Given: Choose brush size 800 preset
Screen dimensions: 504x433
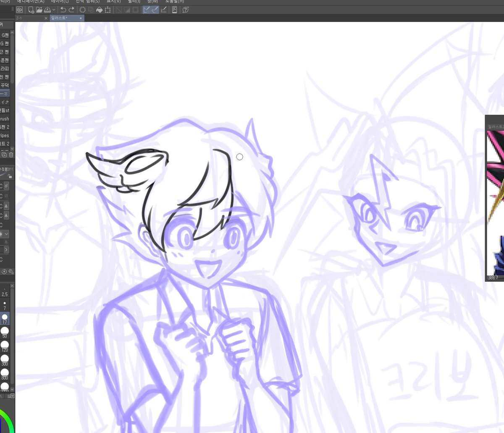Looking at the screenshot, I should [x=5, y=375].
